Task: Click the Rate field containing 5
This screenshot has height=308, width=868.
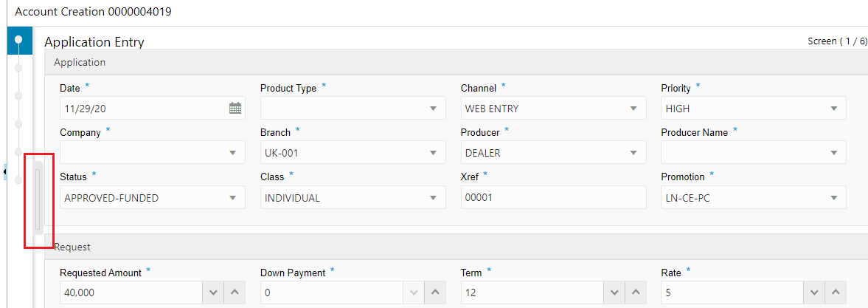Action: coord(733,292)
